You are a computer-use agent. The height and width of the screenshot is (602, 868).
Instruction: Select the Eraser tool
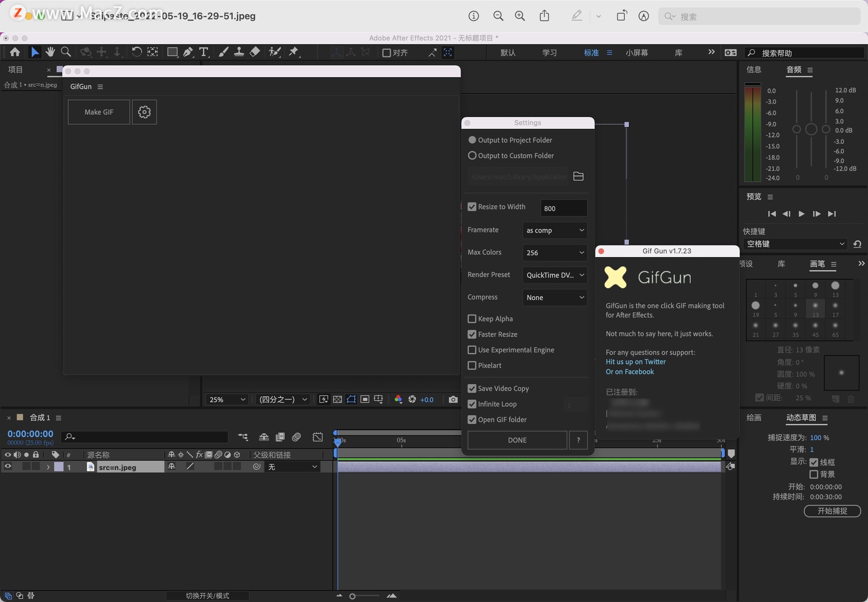click(x=255, y=52)
